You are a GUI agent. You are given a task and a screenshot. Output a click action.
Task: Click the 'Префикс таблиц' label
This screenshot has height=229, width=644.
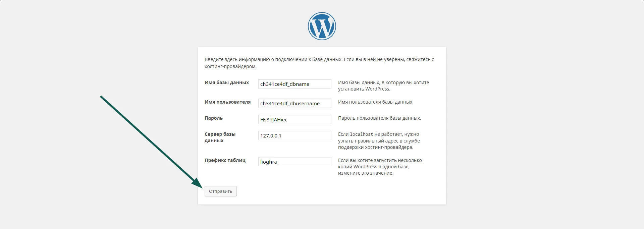[225, 160]
